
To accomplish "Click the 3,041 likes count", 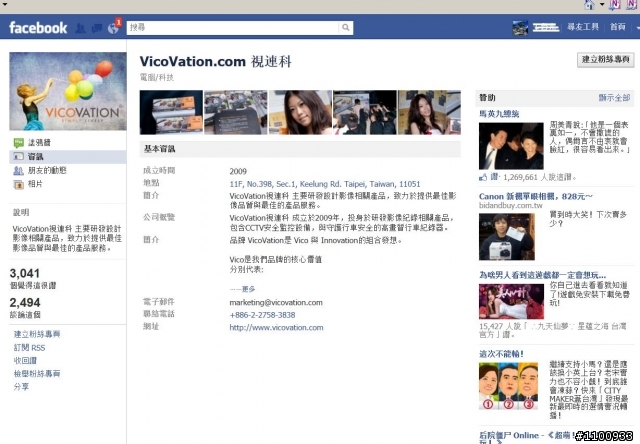I will (24, 273).
